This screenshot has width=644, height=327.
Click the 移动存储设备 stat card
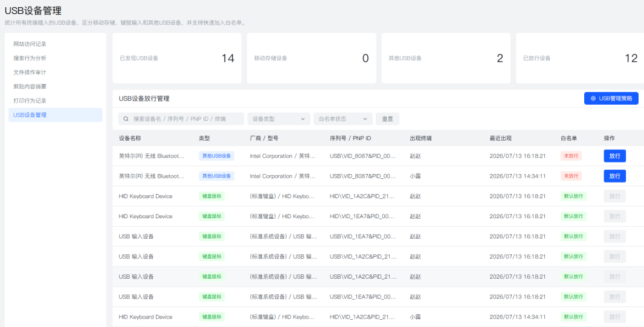point(311,58)
